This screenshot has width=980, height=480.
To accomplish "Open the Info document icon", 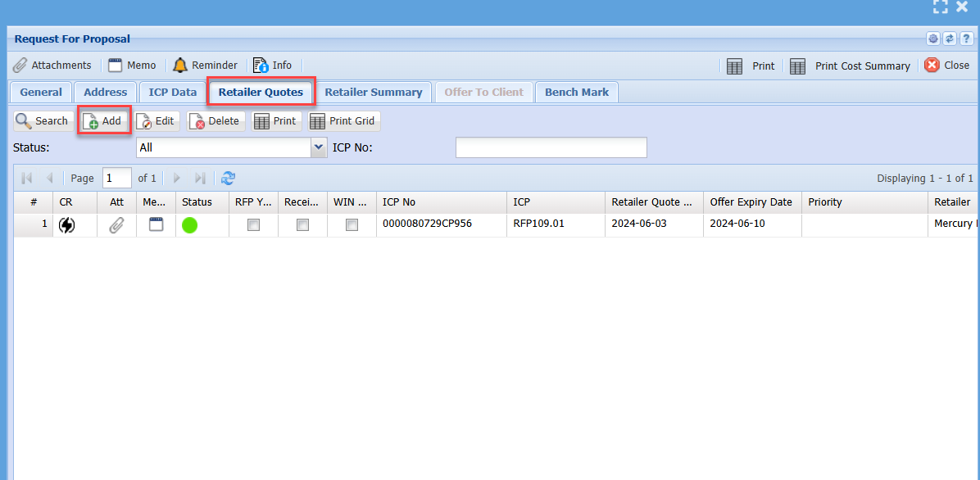I will [261, 66].
